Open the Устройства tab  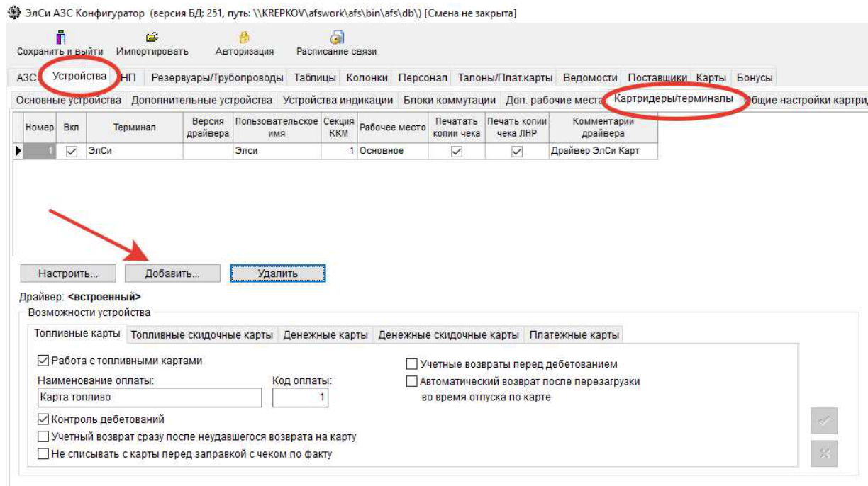(79, 77)
